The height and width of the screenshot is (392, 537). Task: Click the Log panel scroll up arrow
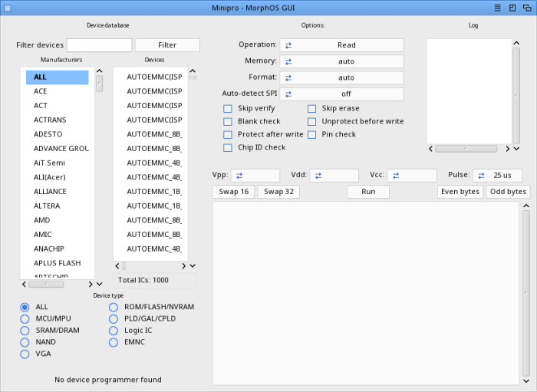point(516,43)
